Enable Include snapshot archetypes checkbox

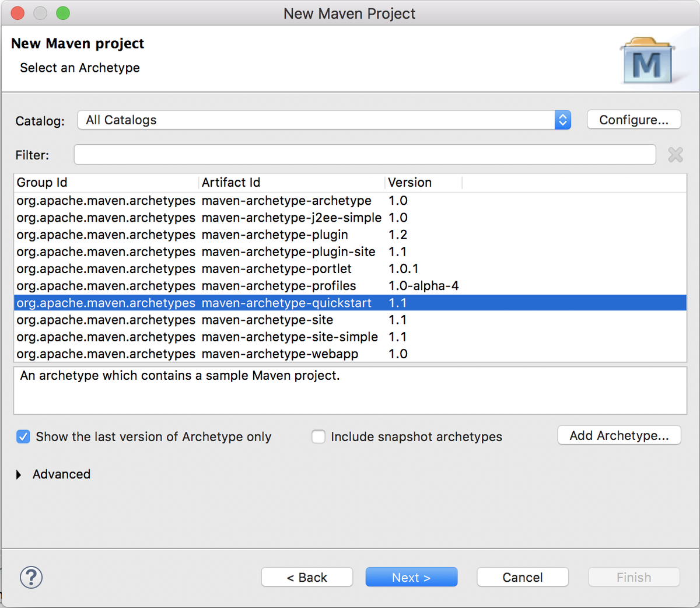click(x=318, y=436)
